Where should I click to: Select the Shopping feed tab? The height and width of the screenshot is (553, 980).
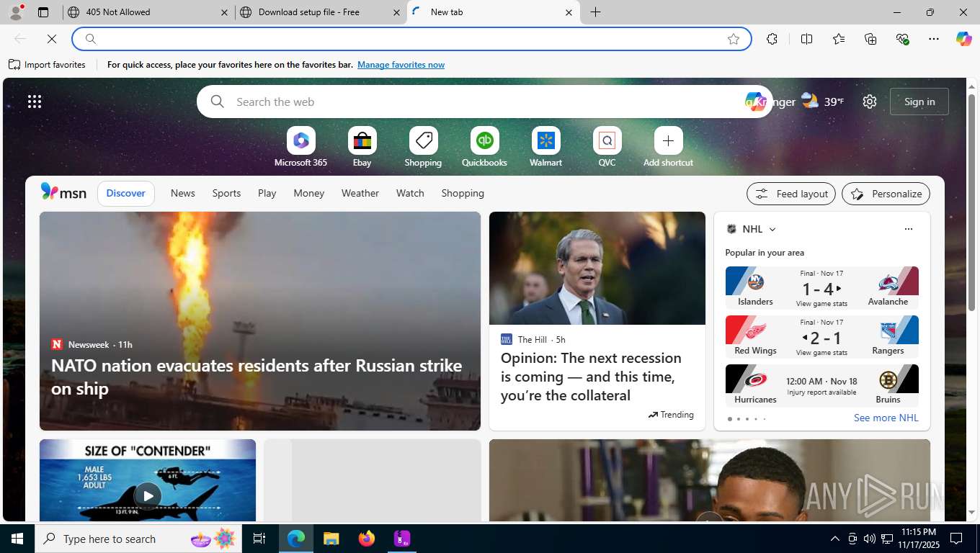463,193
